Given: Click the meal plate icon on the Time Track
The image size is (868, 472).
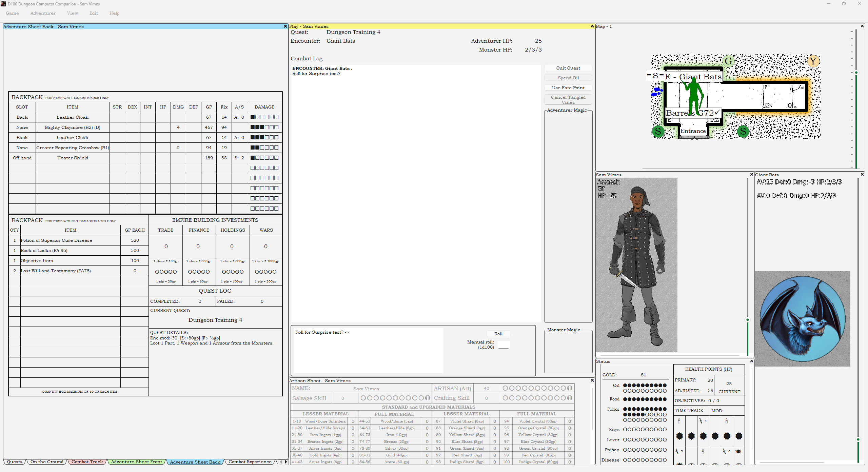Looking at the screenshot, I should (738, 452).
